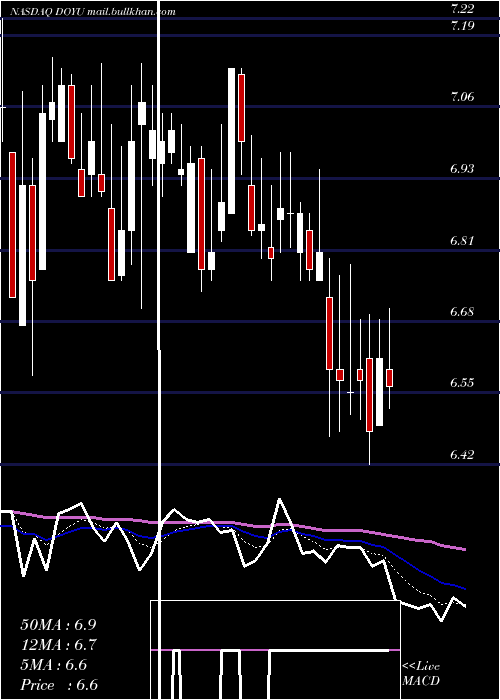Click the 6.42 price axis label
500x700 pixels.
462,454
